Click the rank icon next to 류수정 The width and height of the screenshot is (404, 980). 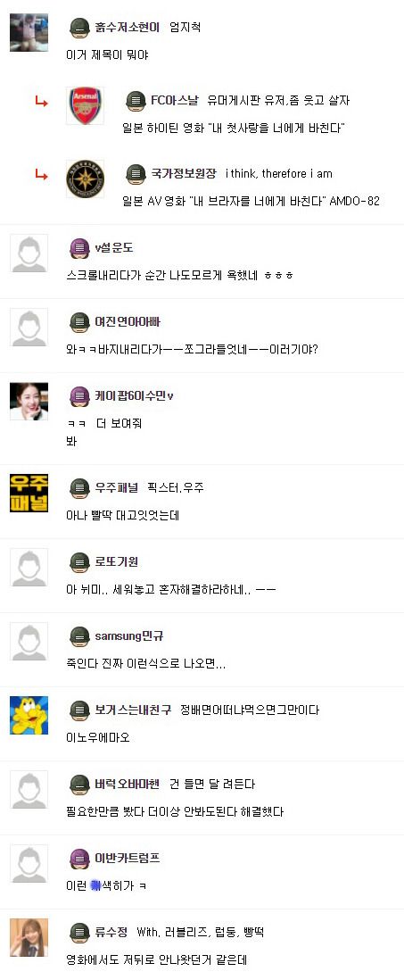coord(79,933)
